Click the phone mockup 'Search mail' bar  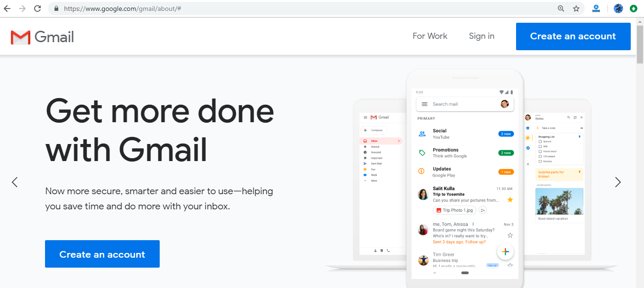click(x=465, y=104)
